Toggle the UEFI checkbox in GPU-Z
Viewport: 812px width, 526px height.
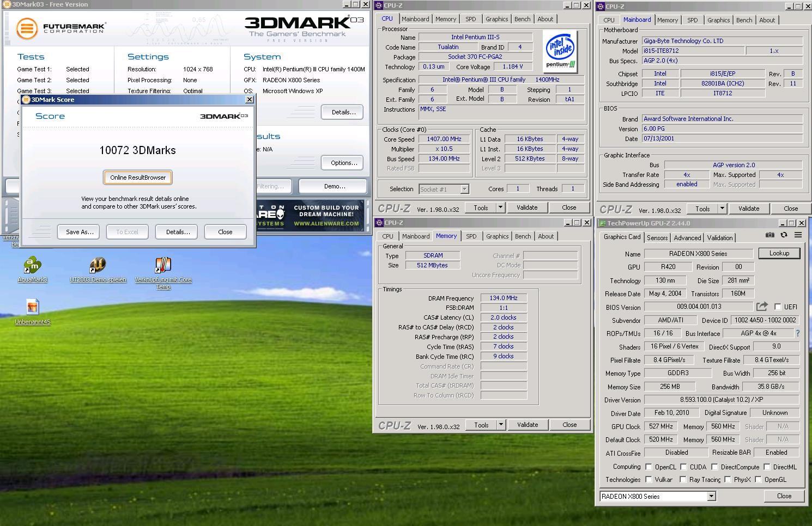click(x=778, y=307)
